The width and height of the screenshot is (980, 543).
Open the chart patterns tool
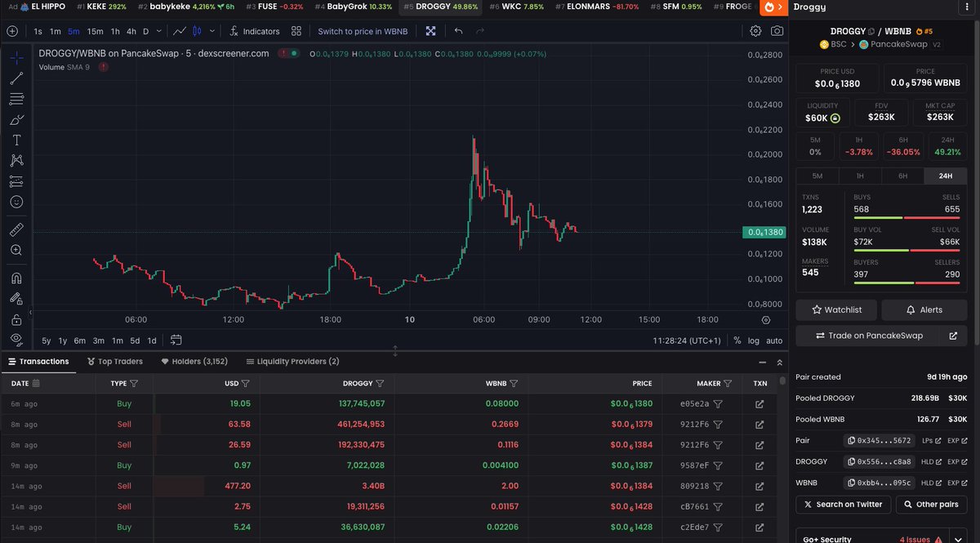pyautogui.click(x=16, y=160)
